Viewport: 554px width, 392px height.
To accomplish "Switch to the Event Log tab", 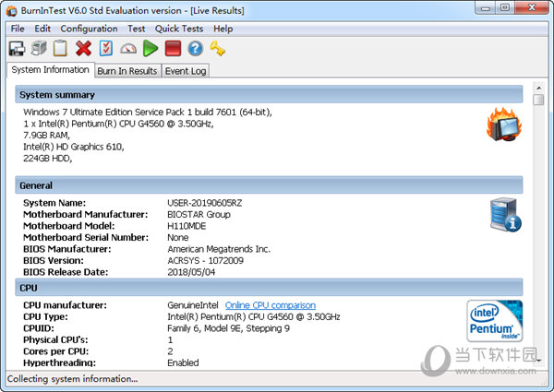I will [186, 71].
